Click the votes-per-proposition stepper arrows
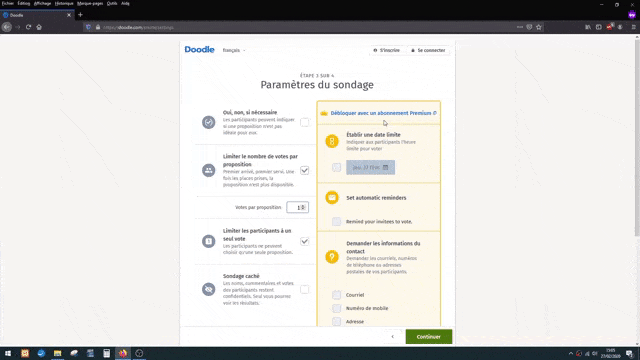The height and width of the screenshot is (360, 640). [x=303, y=207]
